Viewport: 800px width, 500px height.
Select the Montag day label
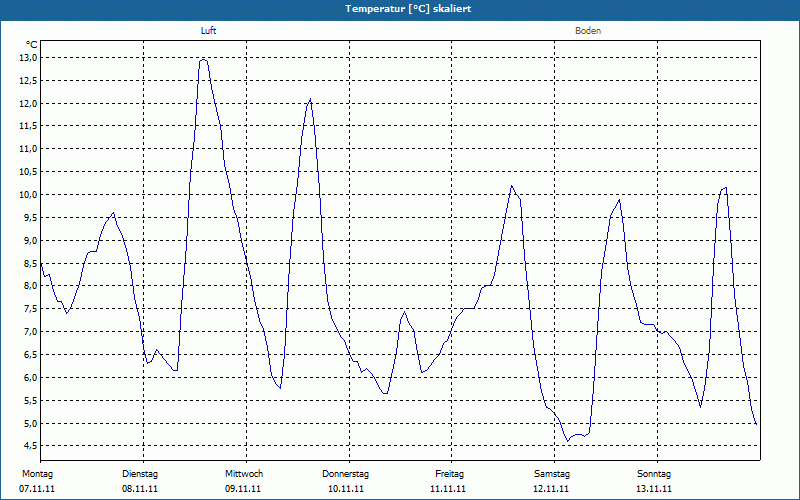tap(37, 474)
